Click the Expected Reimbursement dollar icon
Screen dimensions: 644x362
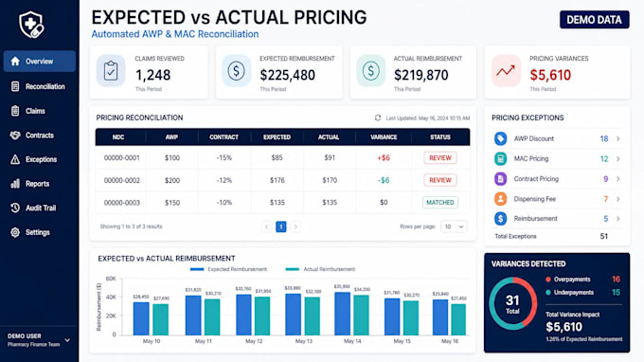pyautogui.click(x=236, y=71)
